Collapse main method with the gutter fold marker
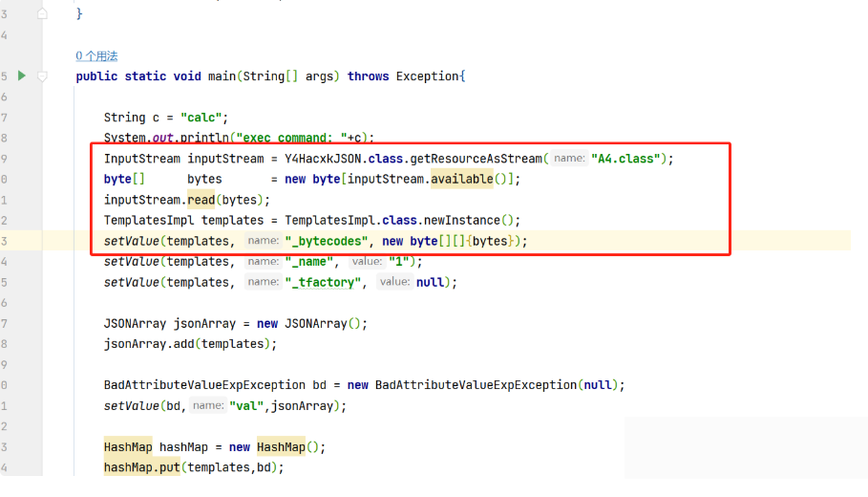The image size is (868, 497). pos(42,76)
